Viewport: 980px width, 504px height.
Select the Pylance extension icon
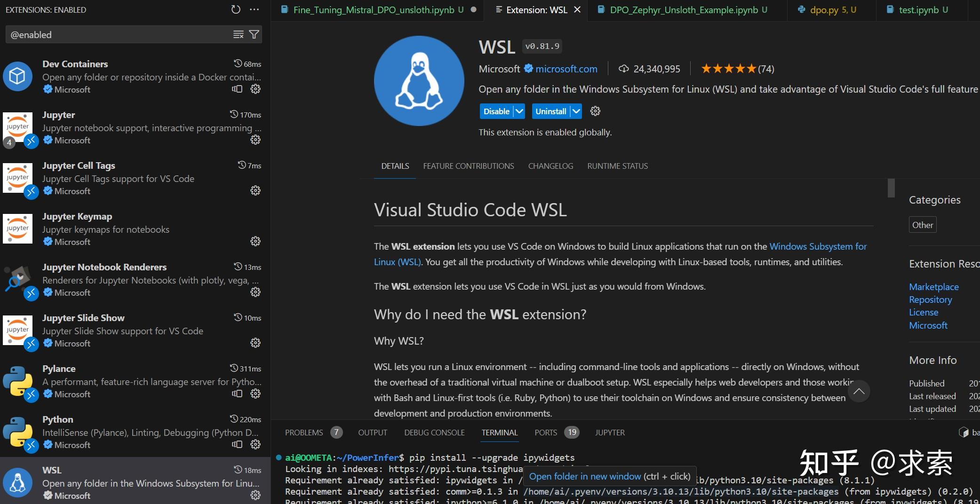click(18, 381)
